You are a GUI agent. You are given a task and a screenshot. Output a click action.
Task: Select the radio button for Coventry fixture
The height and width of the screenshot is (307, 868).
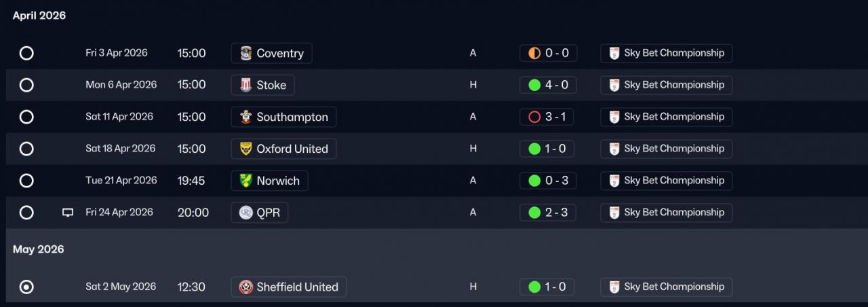pos(26,53)
